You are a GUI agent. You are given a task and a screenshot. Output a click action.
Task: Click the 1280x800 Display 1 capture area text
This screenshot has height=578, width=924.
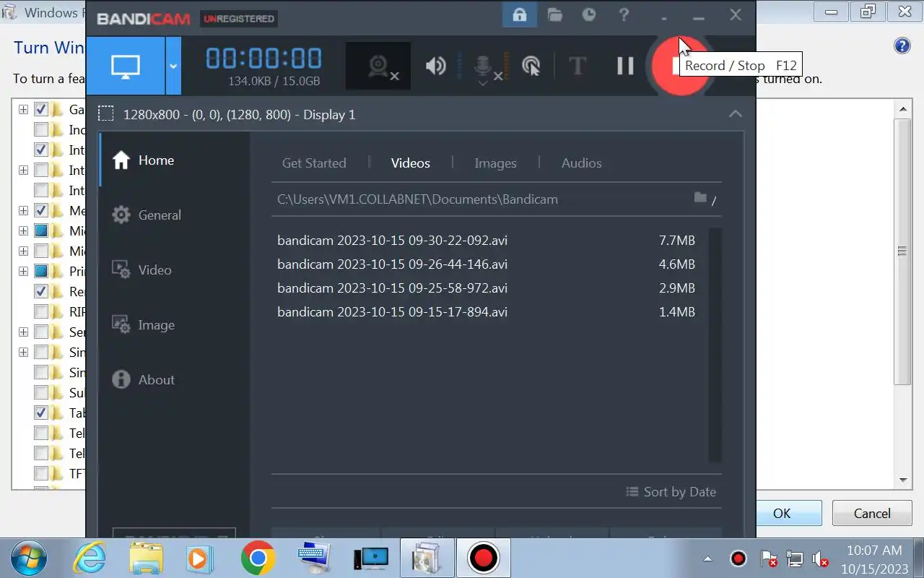tap(239, 114)
